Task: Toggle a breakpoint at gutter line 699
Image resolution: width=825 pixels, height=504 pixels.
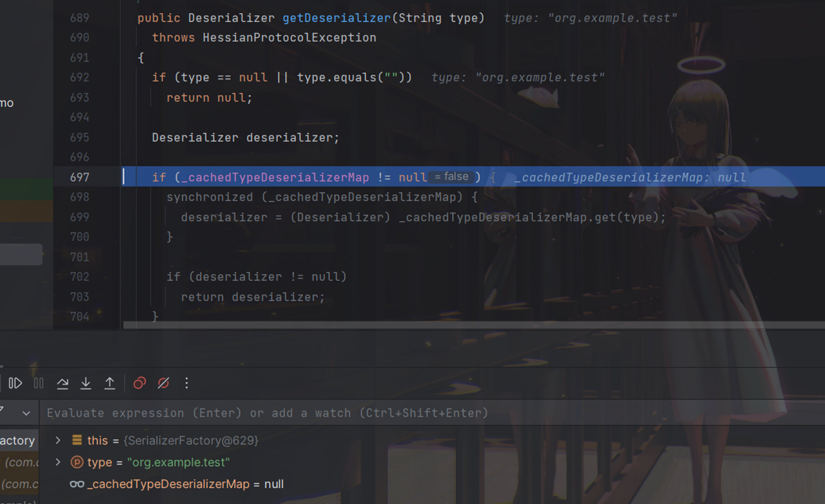Action: [80, 217]
